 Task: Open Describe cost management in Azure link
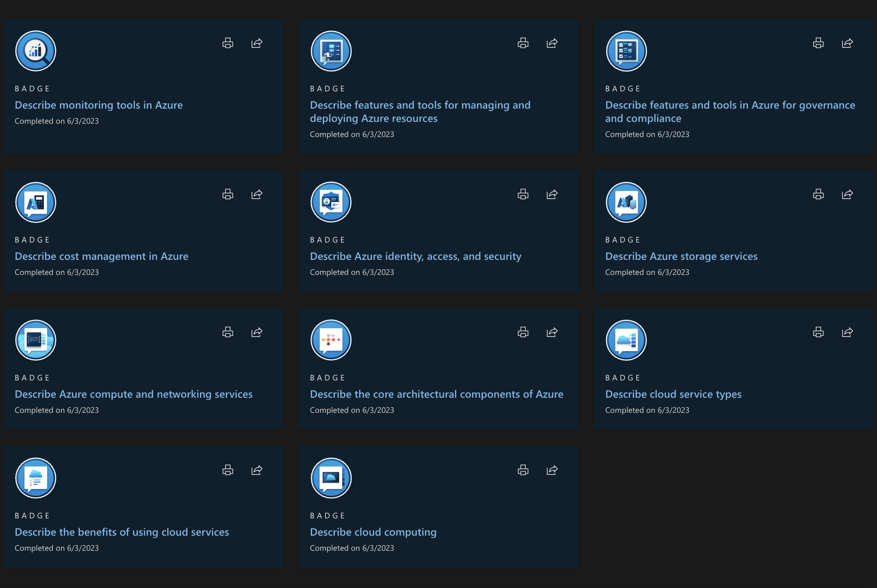[x=101, y=256]
